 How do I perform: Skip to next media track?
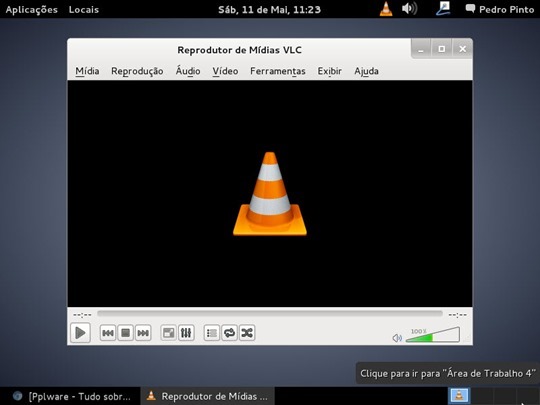[x=143, y=333]
